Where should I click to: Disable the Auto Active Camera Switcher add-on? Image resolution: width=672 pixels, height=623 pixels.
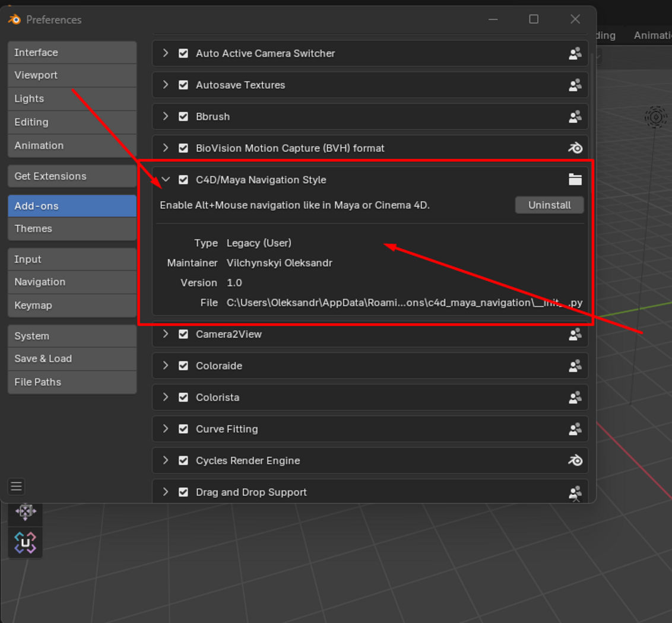pyautogui.click(x=183, y=53)
